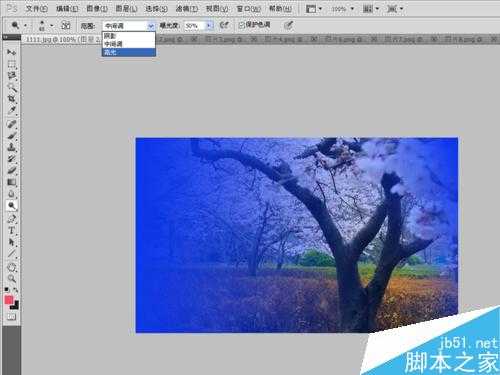The image size is (500, 375).
Task: Toggle the 保护色调 protect tones checkbox
Action: click(242, 25)
